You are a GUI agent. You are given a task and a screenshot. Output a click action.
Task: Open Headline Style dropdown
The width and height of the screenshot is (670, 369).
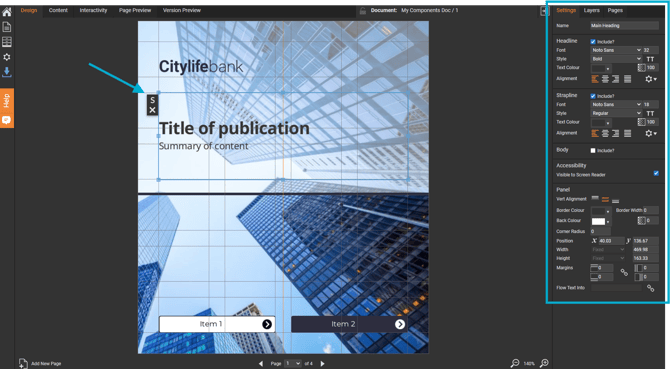[616, 59]
